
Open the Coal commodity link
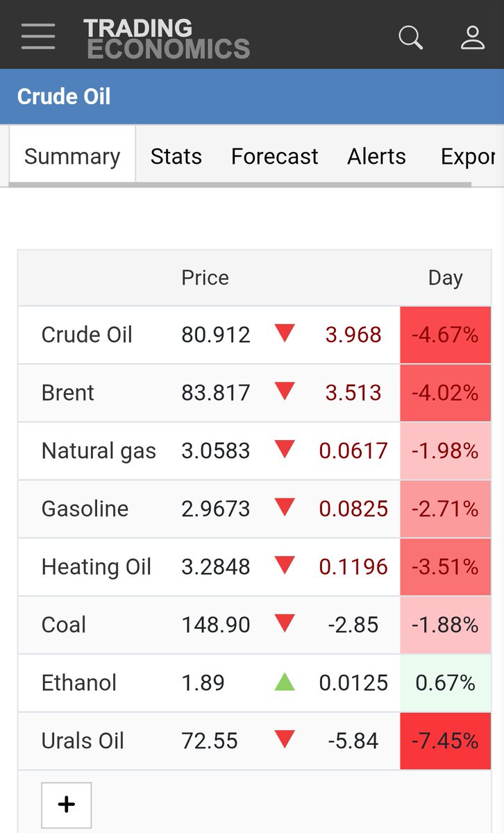[x=64, y=625]
